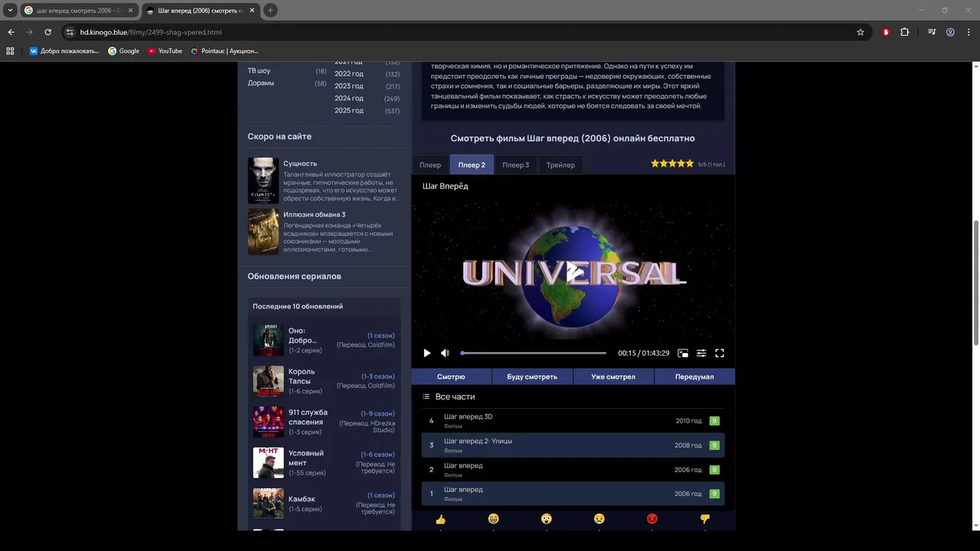Click the Уже смотрел button
The width and height of the screenshot is (980, 551).
tap(613, 377)
